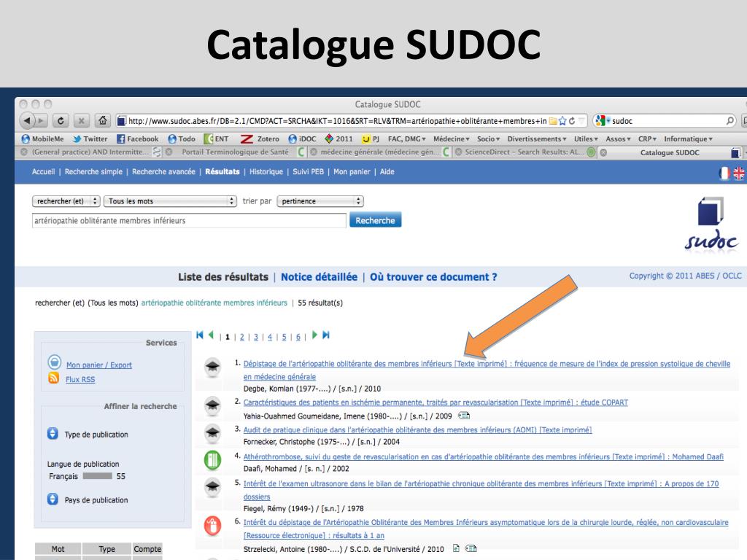Expand 'Type de publication' filter
Screen dimensions: 747x560
click(x=53, y=434)
